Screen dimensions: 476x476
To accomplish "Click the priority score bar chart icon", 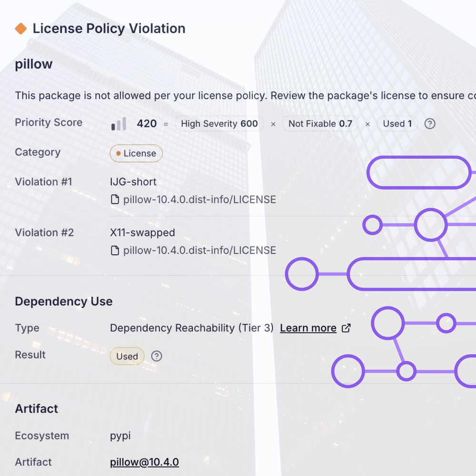I will click(119, 124).
